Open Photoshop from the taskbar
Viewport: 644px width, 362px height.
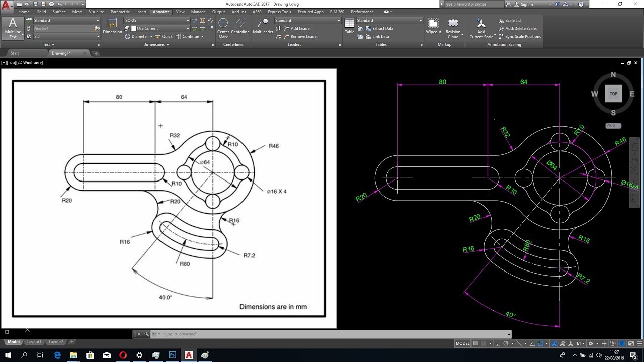(172, 355)
